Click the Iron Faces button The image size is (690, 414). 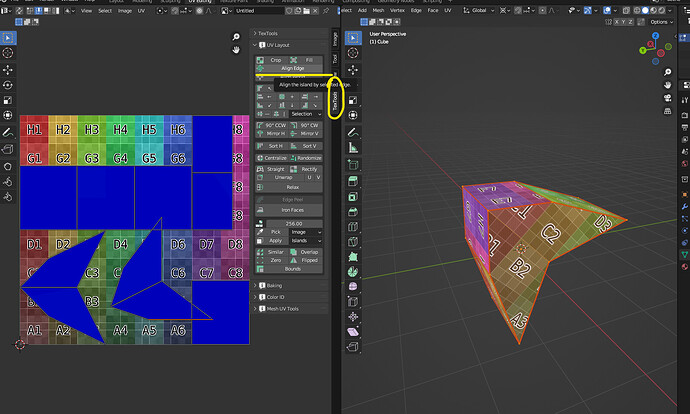pyautogui.click(x=289, y=210)
